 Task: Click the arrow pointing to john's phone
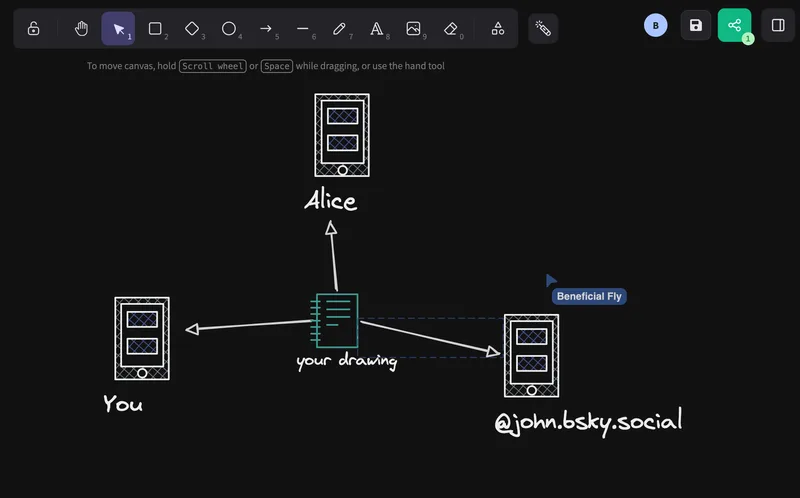coord(430,337)
